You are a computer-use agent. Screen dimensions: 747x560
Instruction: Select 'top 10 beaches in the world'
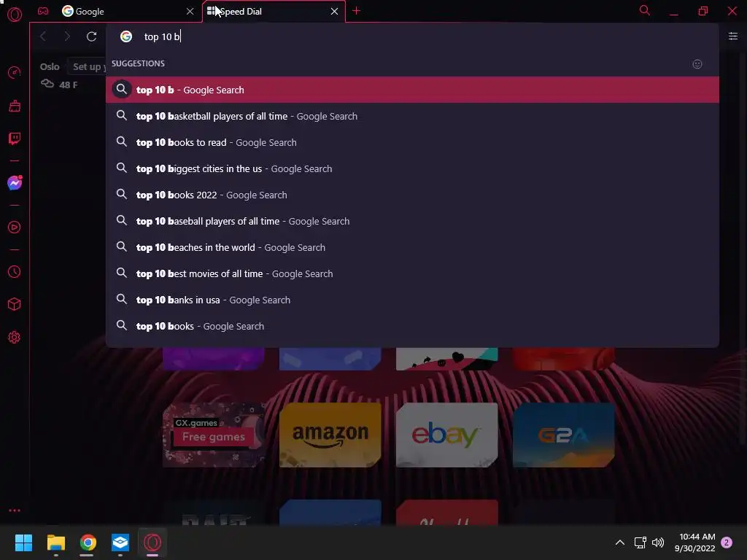(x=412, y=247)
